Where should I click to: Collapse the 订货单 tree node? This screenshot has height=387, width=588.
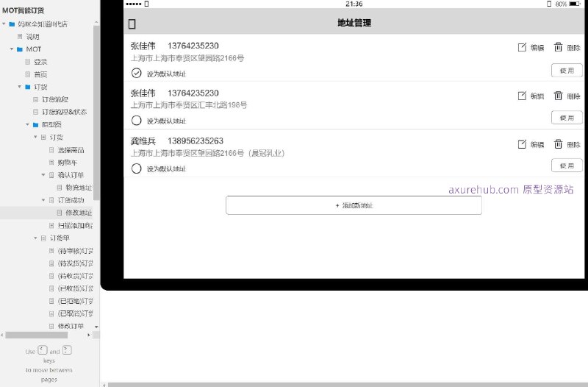35,238
